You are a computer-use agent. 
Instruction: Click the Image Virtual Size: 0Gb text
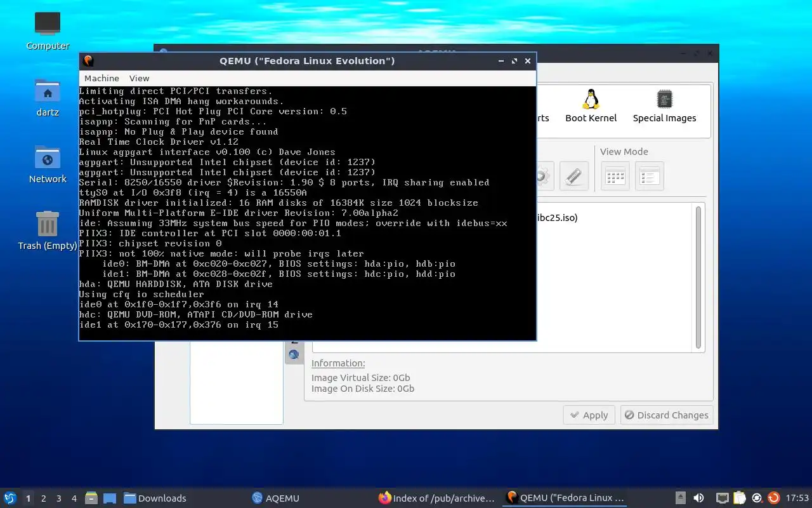[x=361, y=378]
